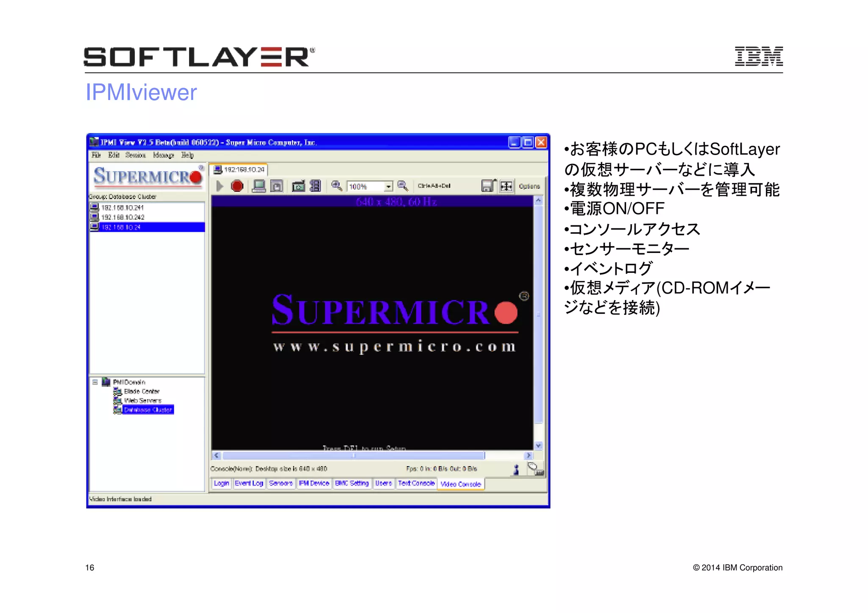Screen dimensions: 868x613
Task: Click 'Desktop size is 640 x 480' status text
Action: pyautogui.click(x=291, y=469)
